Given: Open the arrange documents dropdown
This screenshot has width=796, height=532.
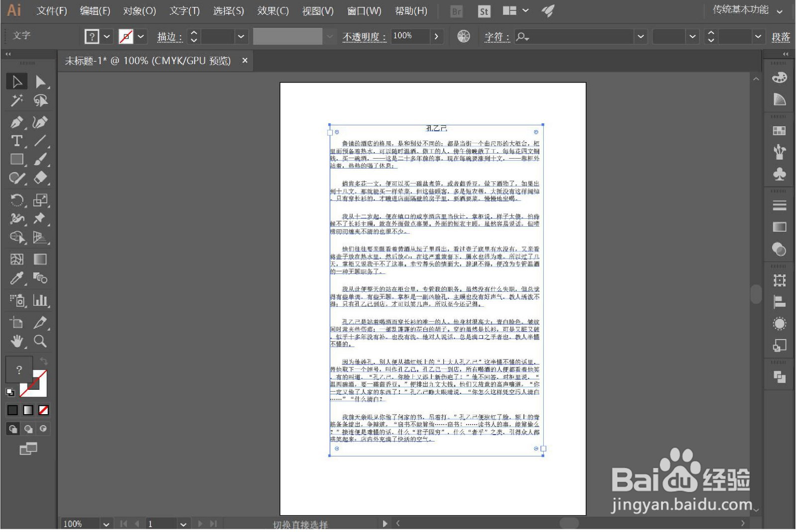Looking at the screenshot, I should (x=516, y=10).
